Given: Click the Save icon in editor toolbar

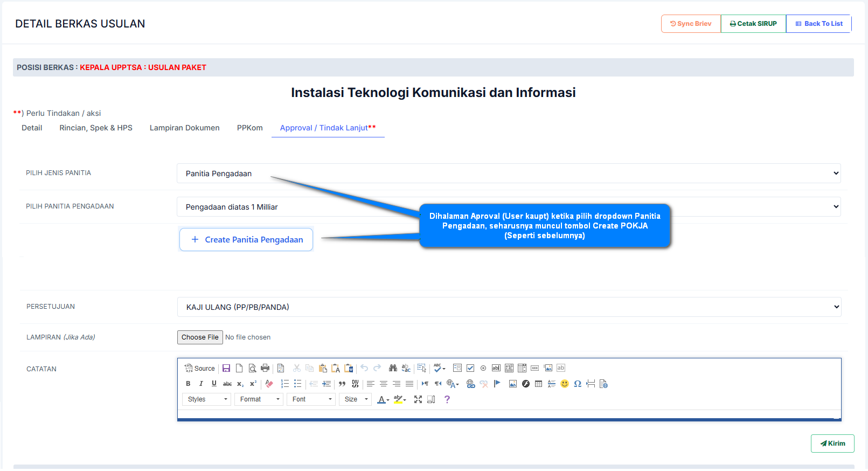Looking at the screenshot, I should [226, 368].
